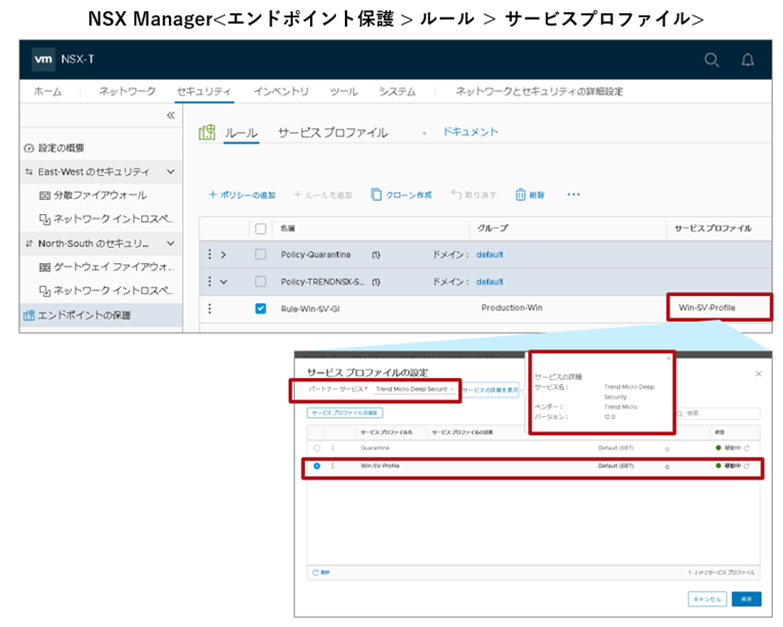This screenshot has width=783, height=627.
Task: Open the partner service dropdown
Action: click(x=415, y=389)
